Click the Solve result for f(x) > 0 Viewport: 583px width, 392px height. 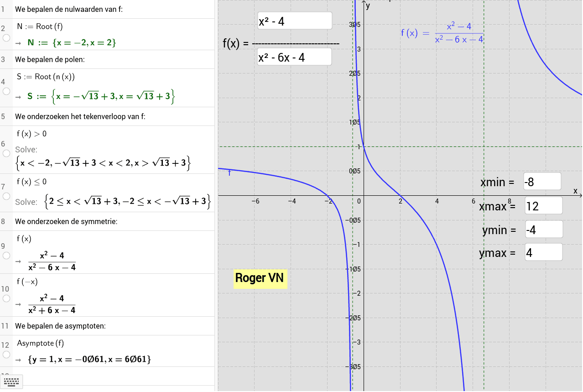pos(103,162)
